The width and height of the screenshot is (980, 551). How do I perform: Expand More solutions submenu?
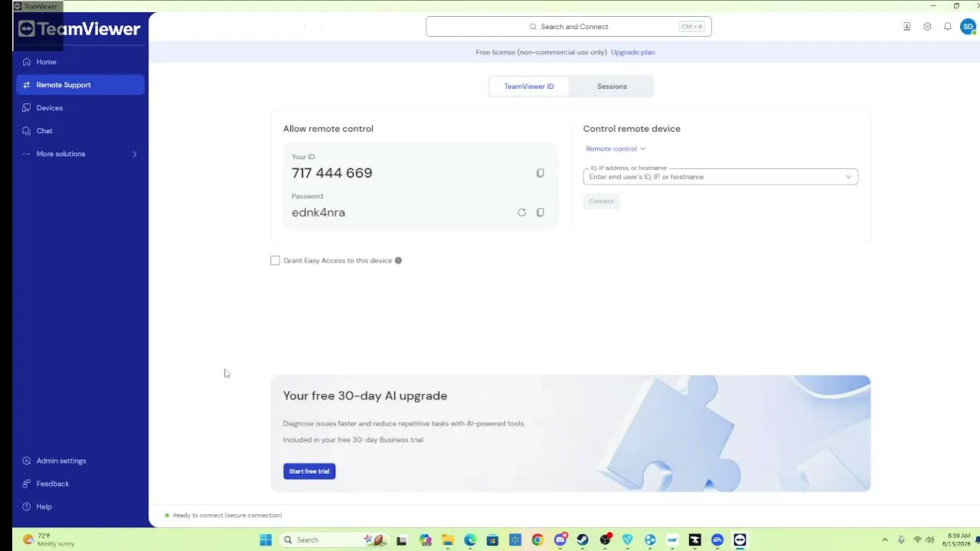(x=80, y=154)
